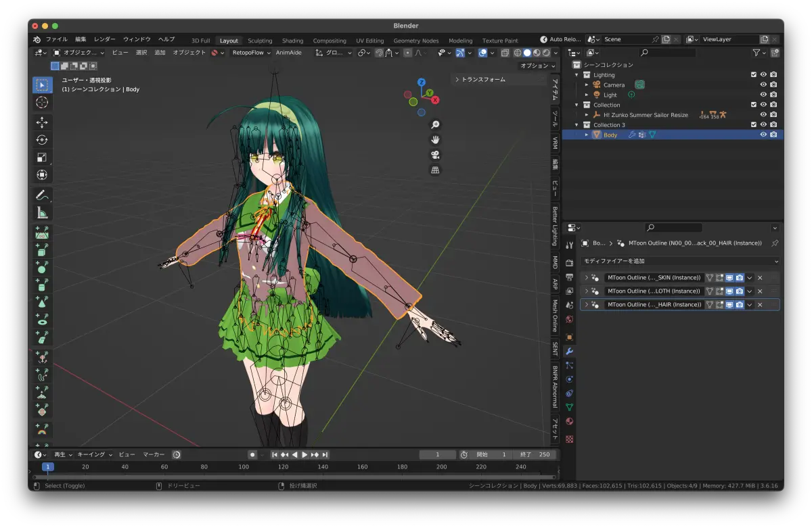The image size is (812, 528).
Task: Hide Lighting collection with eye icon
Action: tap(763, 75)
